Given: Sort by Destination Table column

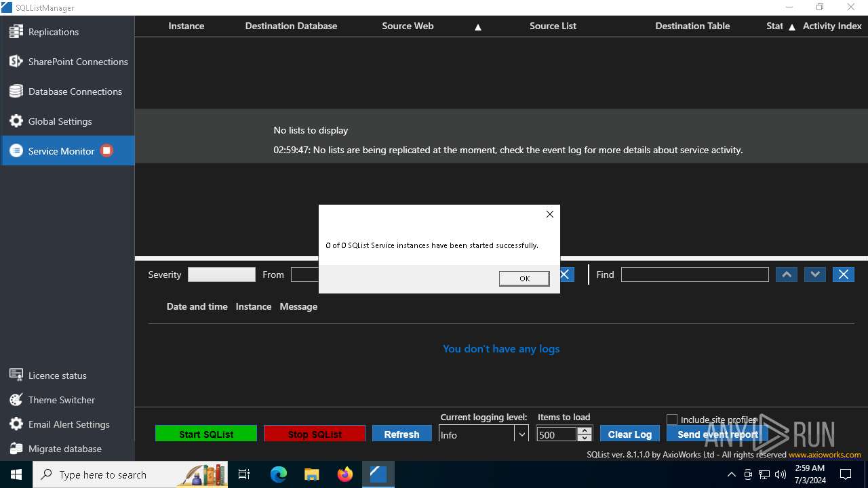Looking at the screenshot, I should [692, 26].
